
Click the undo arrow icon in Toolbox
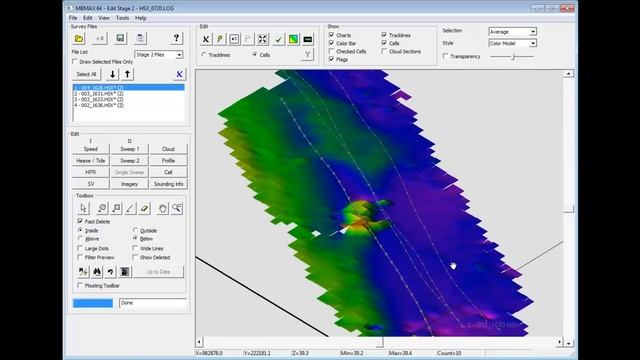click(x=111, y=272)
